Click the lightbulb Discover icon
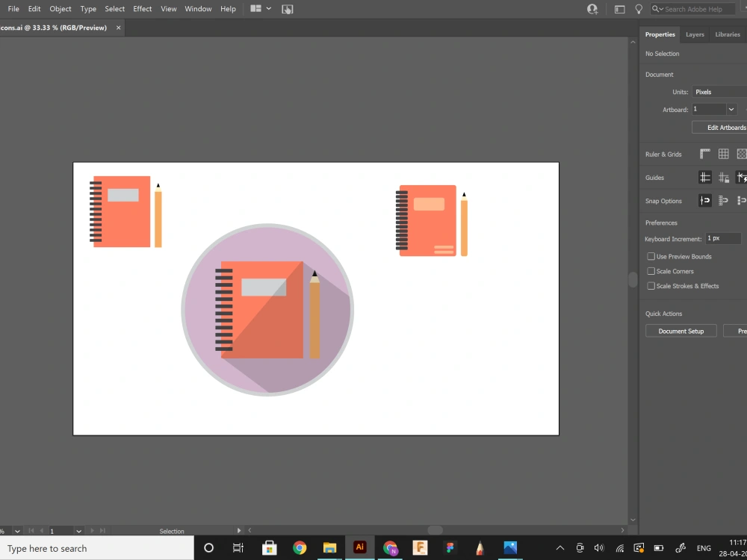The width and height of the screenshot is (747, 560). (639, 9)
